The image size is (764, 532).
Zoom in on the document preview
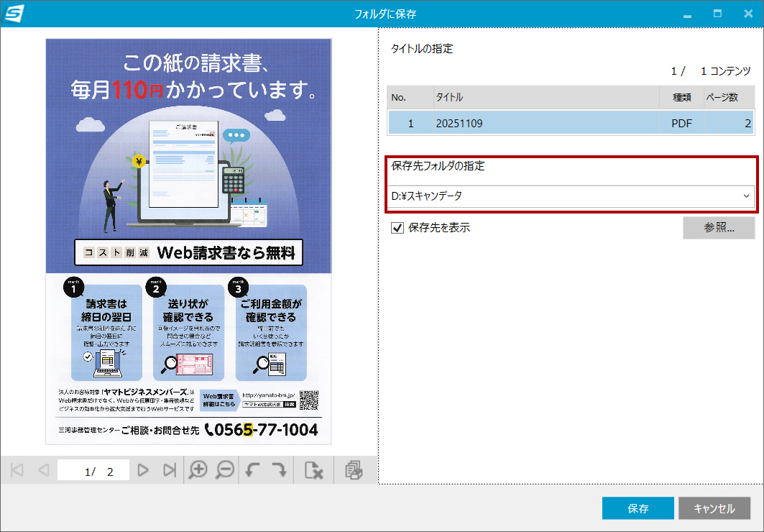click(198, 469)
